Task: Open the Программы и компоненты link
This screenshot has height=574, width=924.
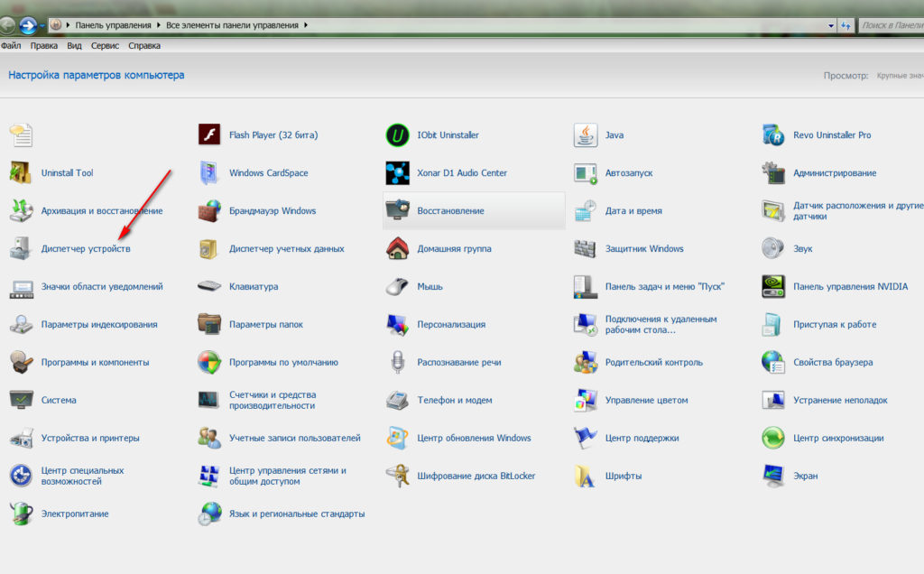Action: (95, 363)
